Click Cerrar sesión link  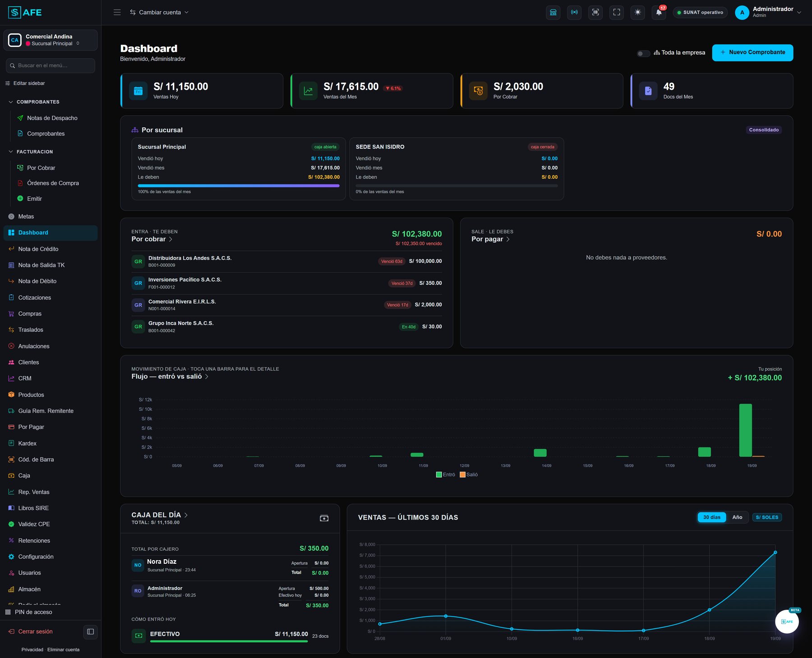pyautogui.click(x=35, y=631)
